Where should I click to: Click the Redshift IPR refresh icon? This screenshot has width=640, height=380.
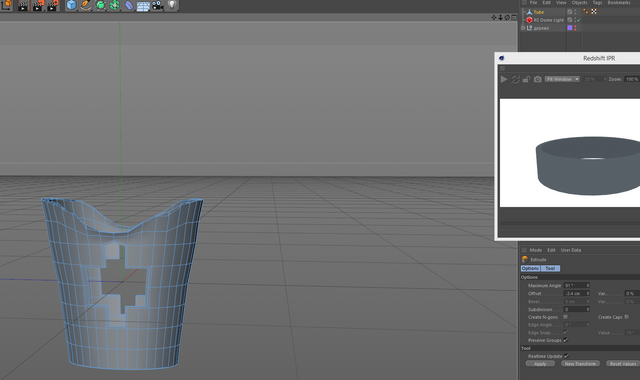516,79
